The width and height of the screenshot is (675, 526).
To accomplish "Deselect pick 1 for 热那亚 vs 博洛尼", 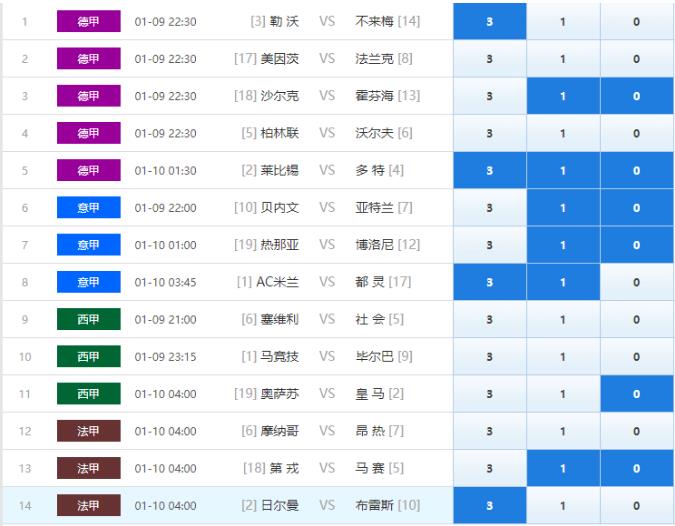I will [563, 245].
